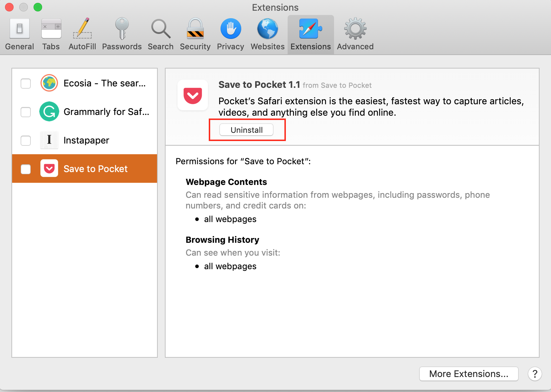Screen dimensions: 551x392
Task: Select the Save to Pocket row name
Action: (96, 169)
